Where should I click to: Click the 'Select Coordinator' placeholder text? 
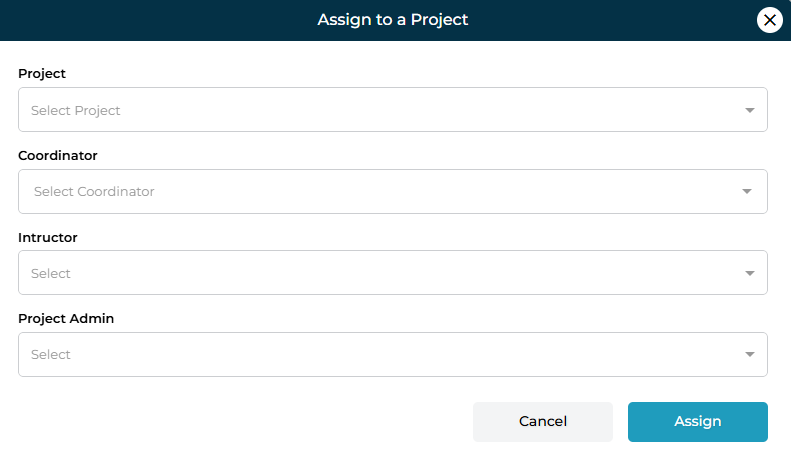pos(94,191)
